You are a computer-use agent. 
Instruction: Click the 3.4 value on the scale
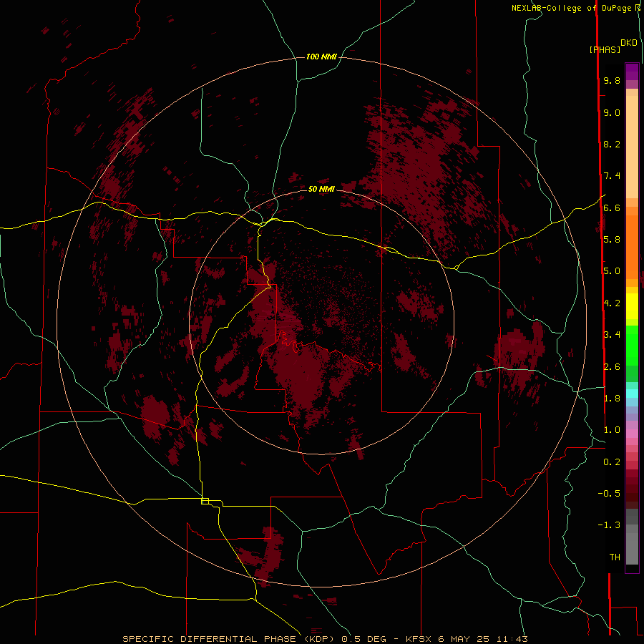tap(612, 335)
